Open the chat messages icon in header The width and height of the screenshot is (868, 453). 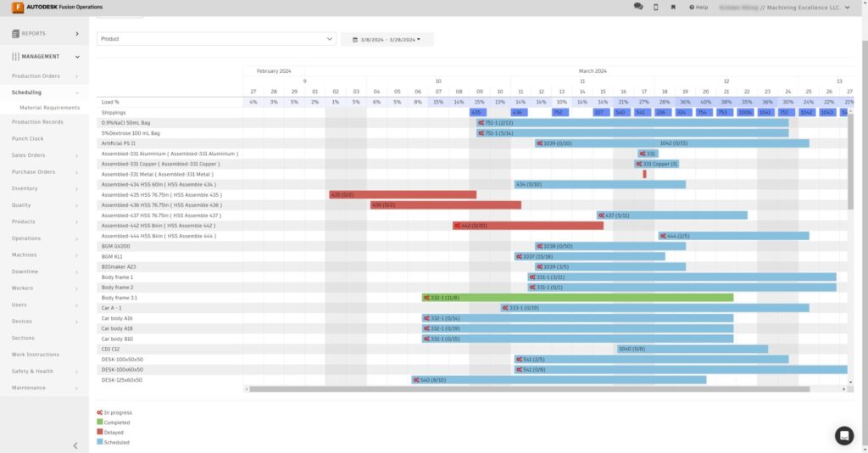click(638, 7)
